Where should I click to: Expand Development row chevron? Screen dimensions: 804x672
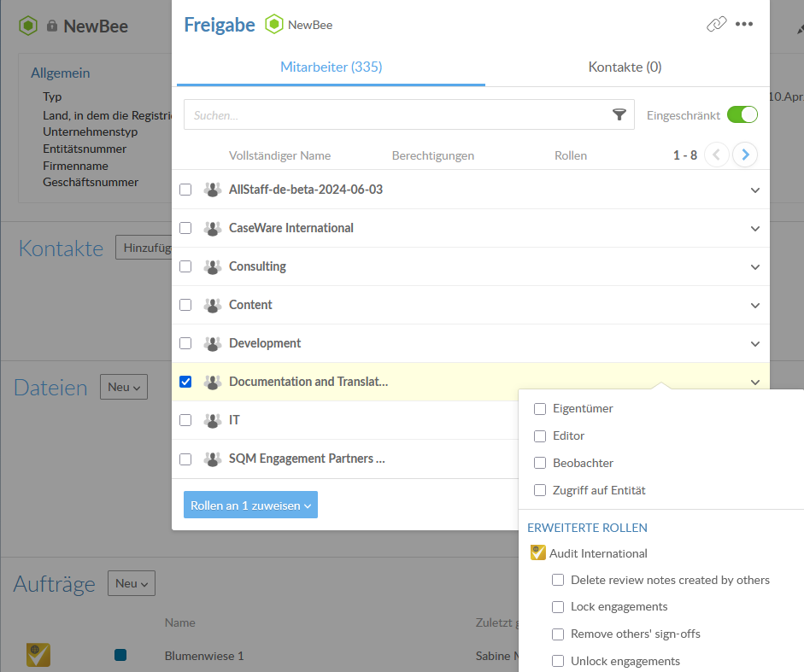click(754, 344)
